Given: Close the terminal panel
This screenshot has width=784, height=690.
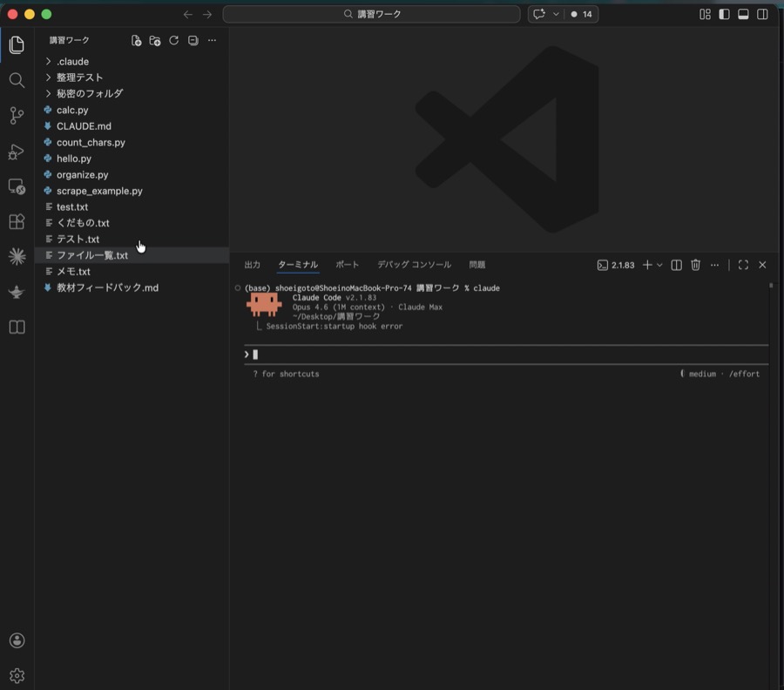Looking at the screenshot, I should pyautogui.click(x=762, y=265).
